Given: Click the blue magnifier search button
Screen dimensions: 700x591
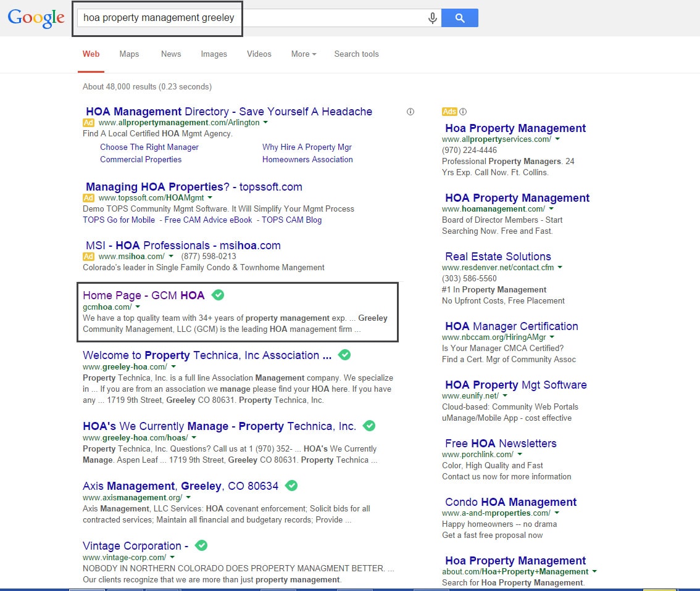Looking at the screenshot, I should [460, 18].
